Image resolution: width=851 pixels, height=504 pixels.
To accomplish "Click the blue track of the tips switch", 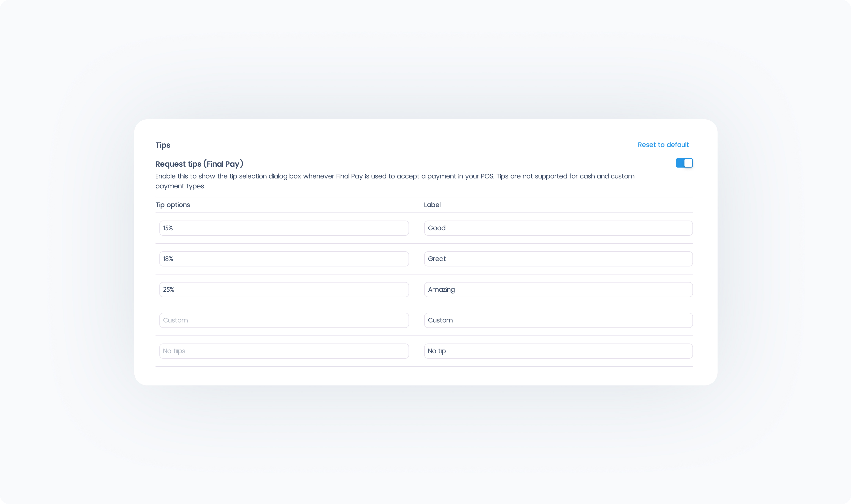I will 679,163.
